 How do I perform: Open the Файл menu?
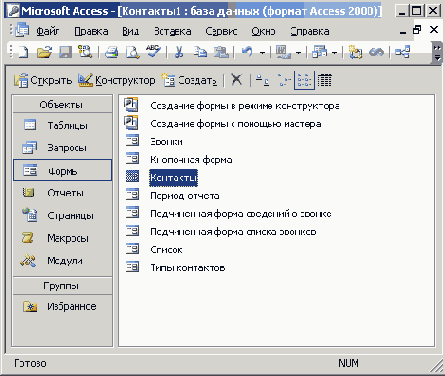(47, 31)
